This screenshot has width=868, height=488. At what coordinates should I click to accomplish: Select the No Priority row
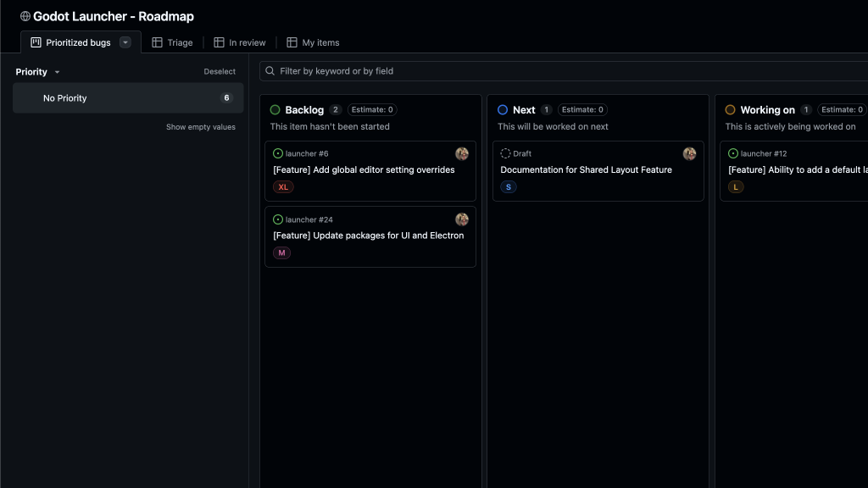tap(128, 98)
